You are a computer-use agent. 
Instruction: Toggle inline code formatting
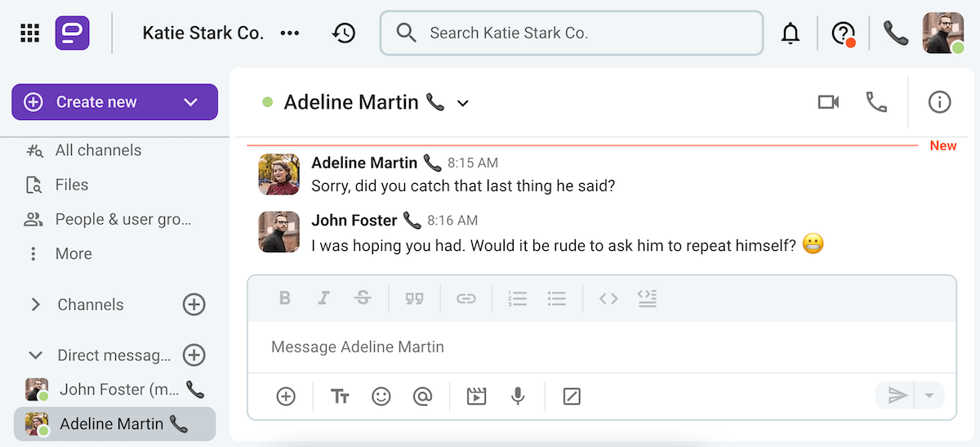[x=608, y=298]
